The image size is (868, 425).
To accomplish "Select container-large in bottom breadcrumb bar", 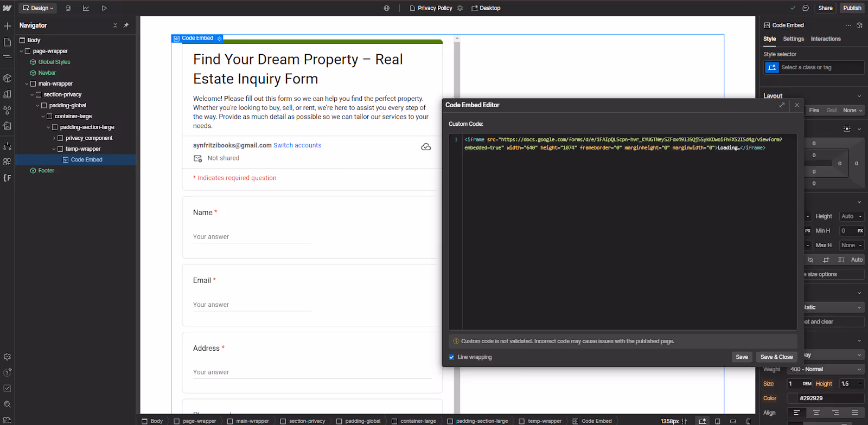I will pos(413,421).
